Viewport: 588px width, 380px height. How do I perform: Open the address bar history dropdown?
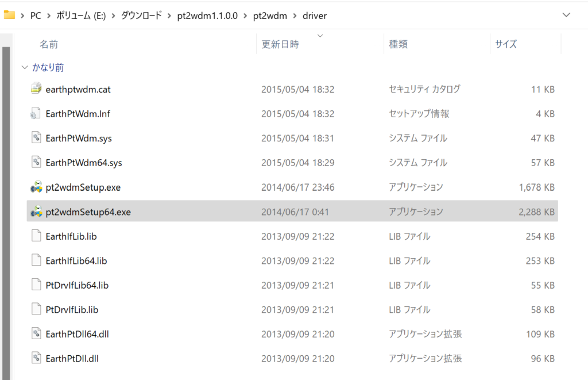566,16
